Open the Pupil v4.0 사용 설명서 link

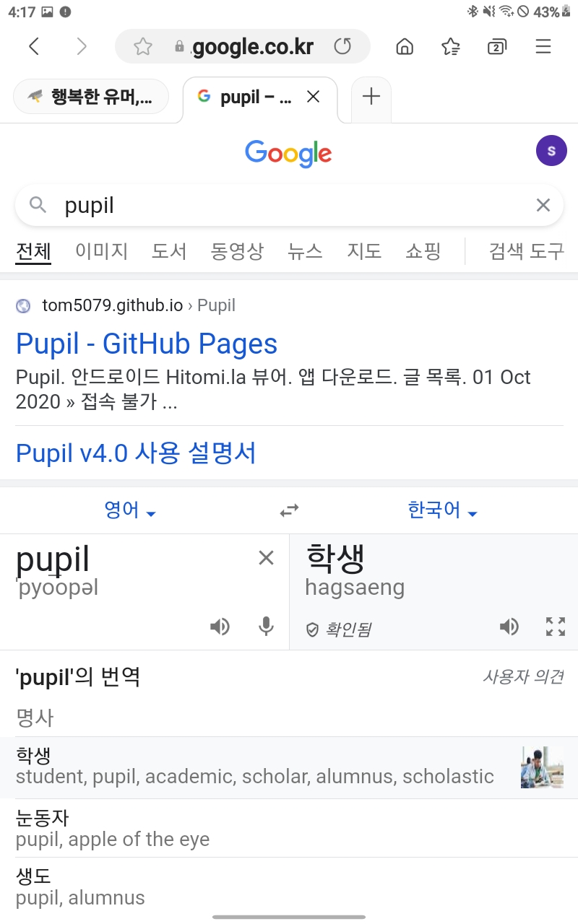click(136, 453)
